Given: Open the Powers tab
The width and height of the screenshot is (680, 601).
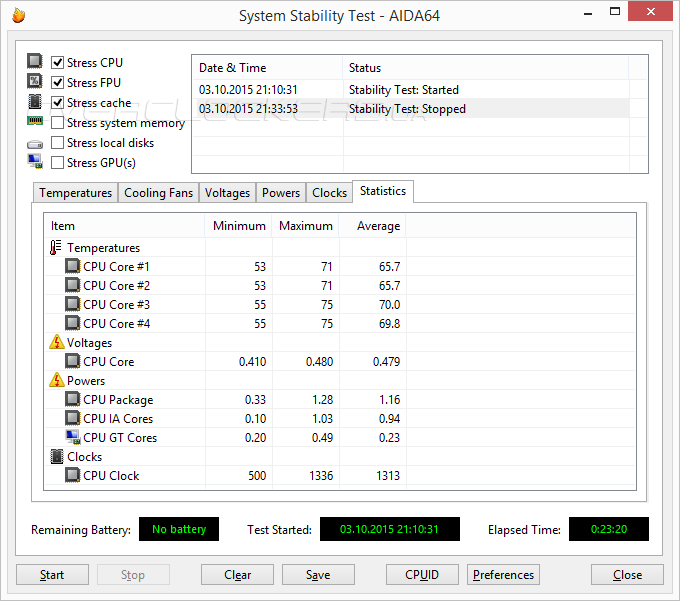Looking at the screenshot, I should click(281, 193).
